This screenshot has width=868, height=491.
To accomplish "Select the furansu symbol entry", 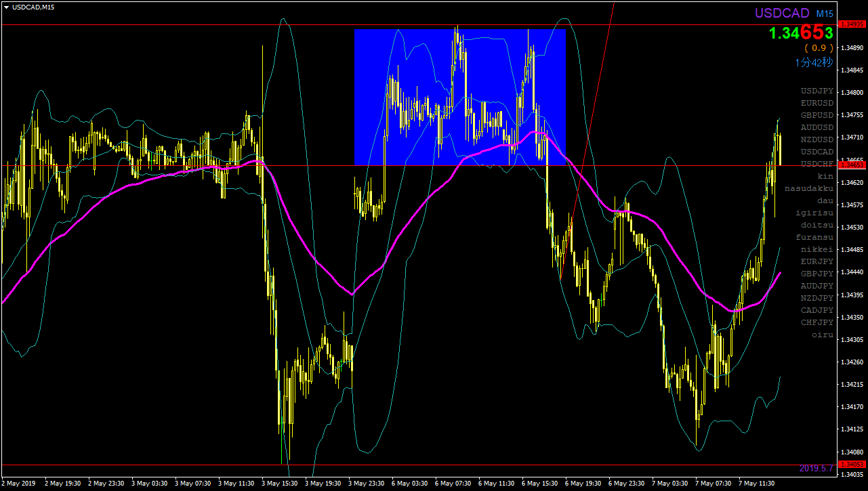I will (814, 237).
